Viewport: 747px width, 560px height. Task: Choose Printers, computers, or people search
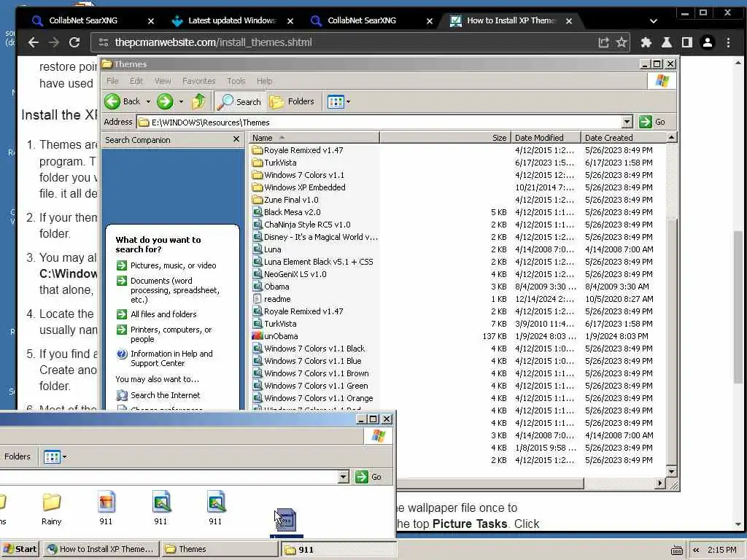click(x=171, y=334)
